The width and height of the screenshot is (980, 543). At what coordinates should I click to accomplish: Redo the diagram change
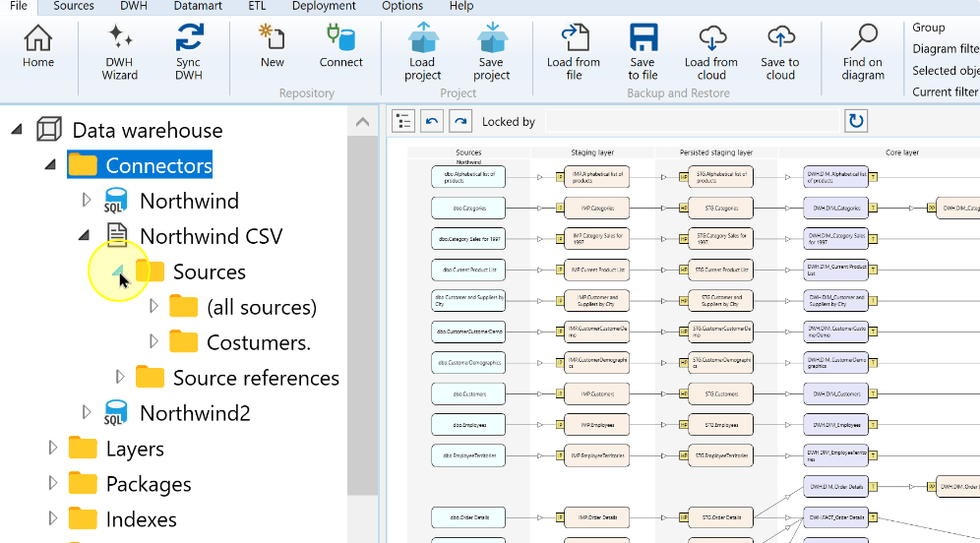click(x=460, y=121)
